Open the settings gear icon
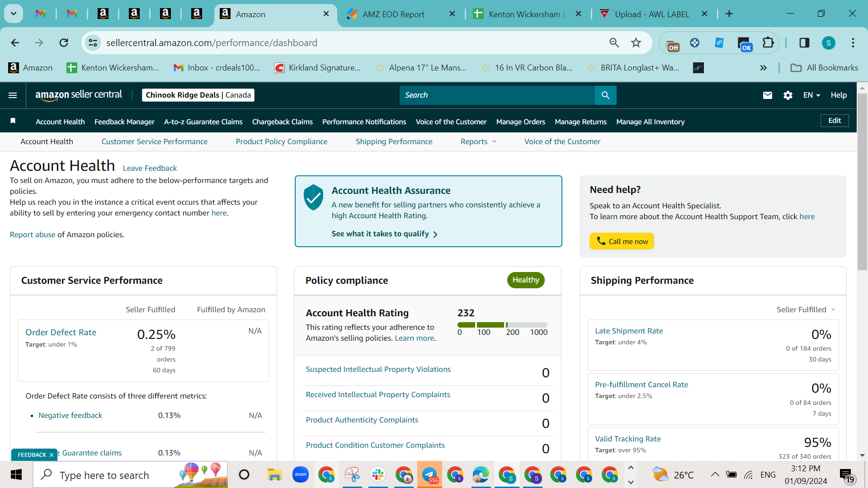Viewport: 868px width, 488px height. [x=788, y=95]
